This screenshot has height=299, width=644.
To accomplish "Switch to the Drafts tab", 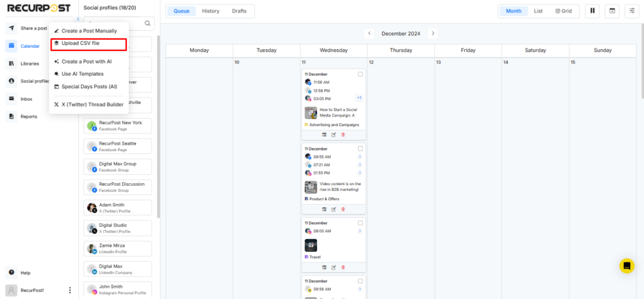I will [x=240, y=11].
